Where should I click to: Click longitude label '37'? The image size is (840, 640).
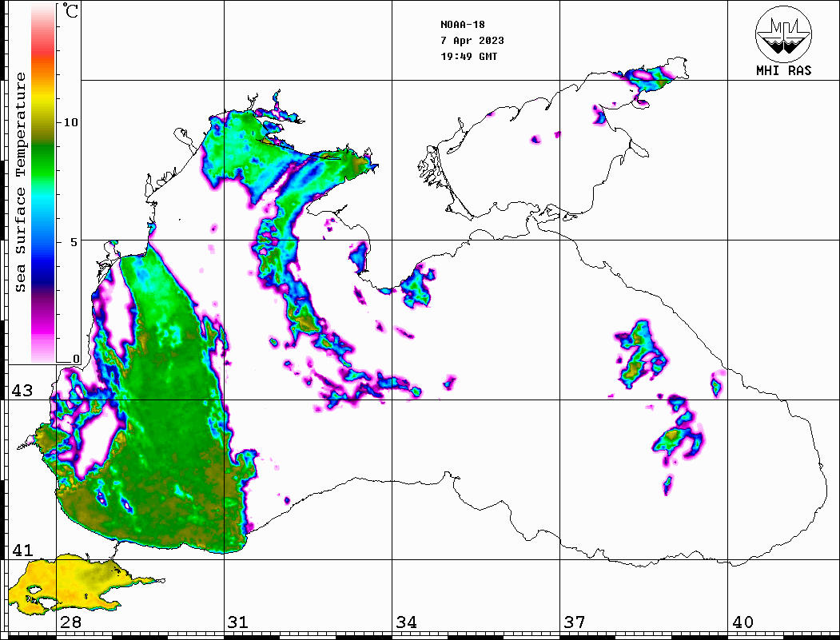(x=575, y=622)
